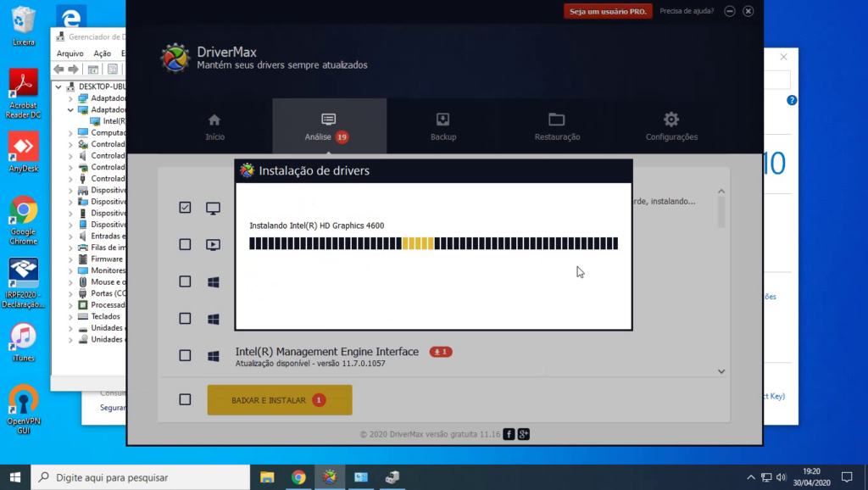Open Google Chrome from the taskbar
The image size is (868, 490).
pyautogui.click(x=298, y=477)
